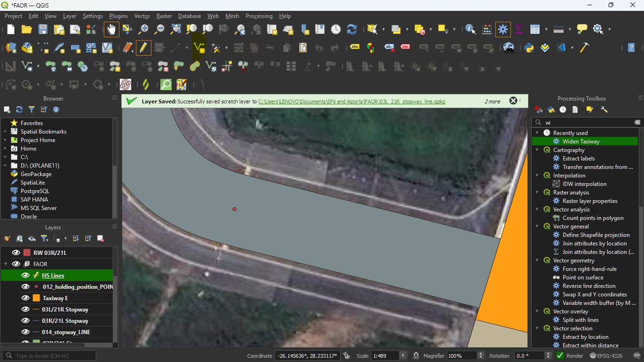Open the Vector menu
644x362 pixels.
[x=142, y=16]
